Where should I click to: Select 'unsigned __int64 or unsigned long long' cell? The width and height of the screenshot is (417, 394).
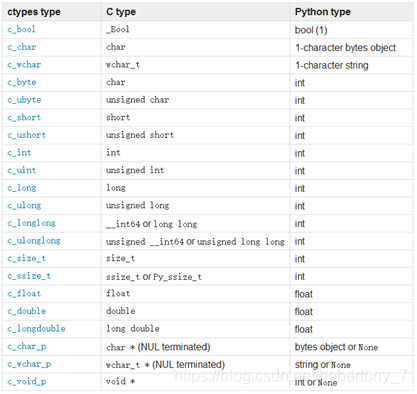tap(195, 241)
